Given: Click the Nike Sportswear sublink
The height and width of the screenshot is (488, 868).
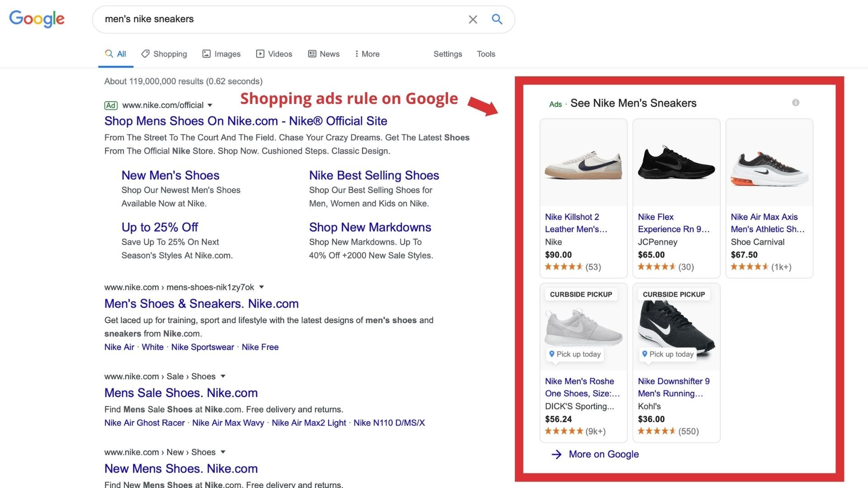Looking at the screenshot, I should (203, 347).
